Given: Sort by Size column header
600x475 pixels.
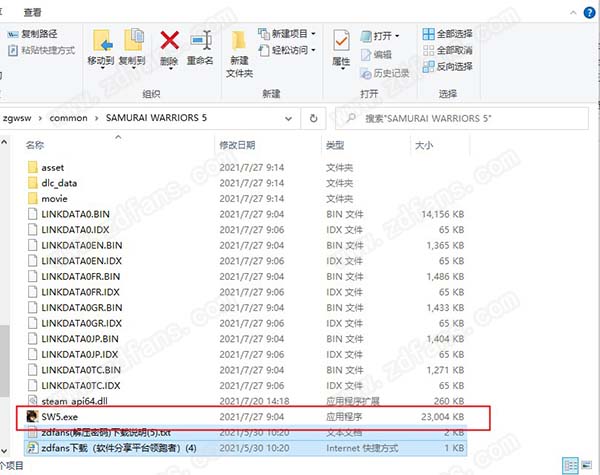Looking at the screenshot, I should (x=424, y=145).
